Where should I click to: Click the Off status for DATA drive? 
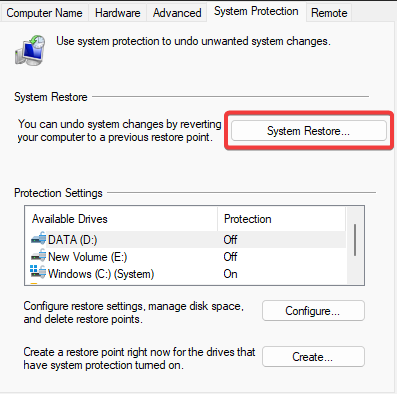point(230,240)
